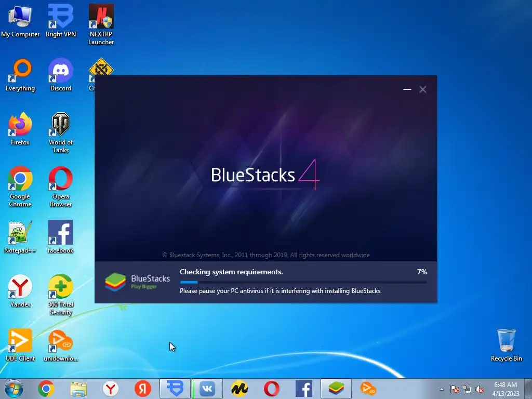Click the pause antivirus notice text

tap(280, 291)
